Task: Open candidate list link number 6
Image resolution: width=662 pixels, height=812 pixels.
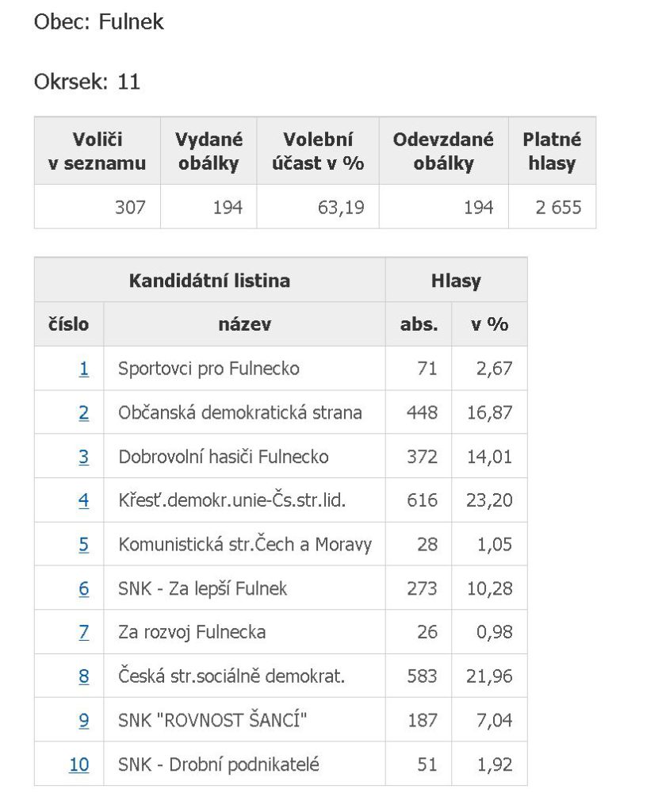Action: point(84,588)
